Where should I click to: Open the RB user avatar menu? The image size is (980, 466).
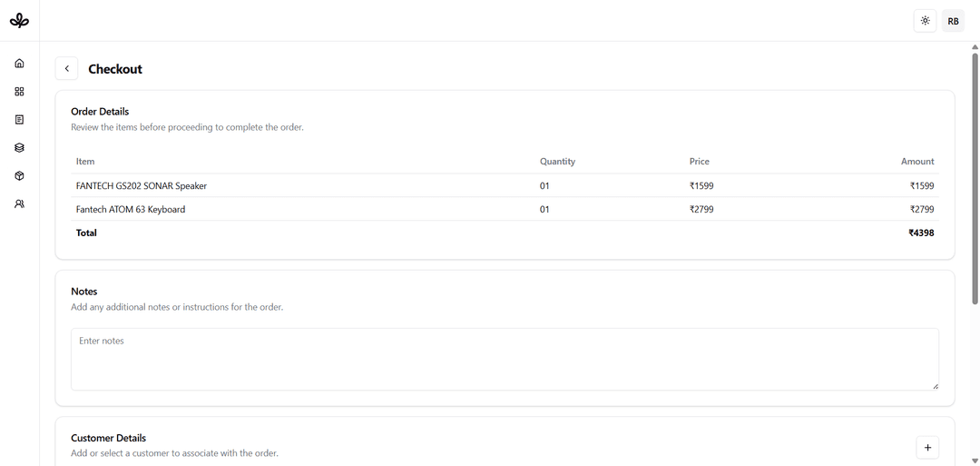(953, 21)
